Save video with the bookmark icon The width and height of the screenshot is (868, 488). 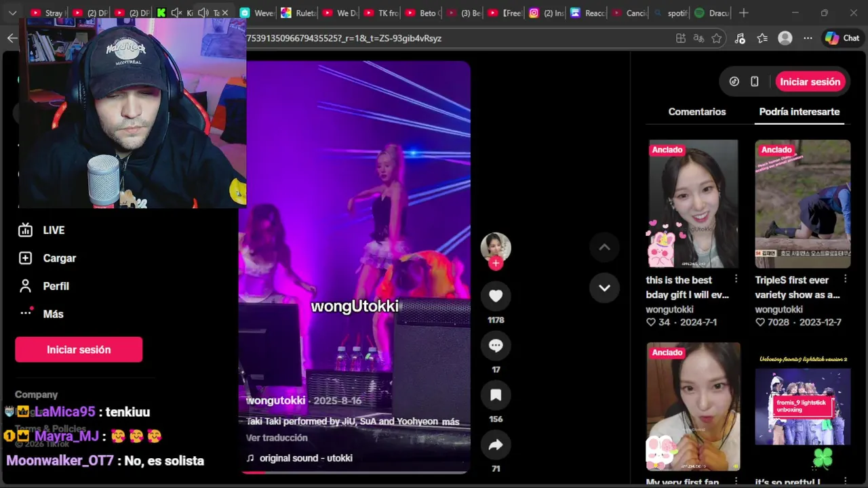coord(496,395)
